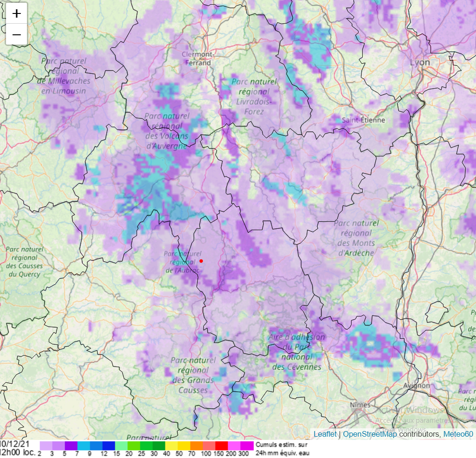476x458 pixels.
Task: Click the dark blue 12 mm legend swatch
Action: click(x=109, y=445)
